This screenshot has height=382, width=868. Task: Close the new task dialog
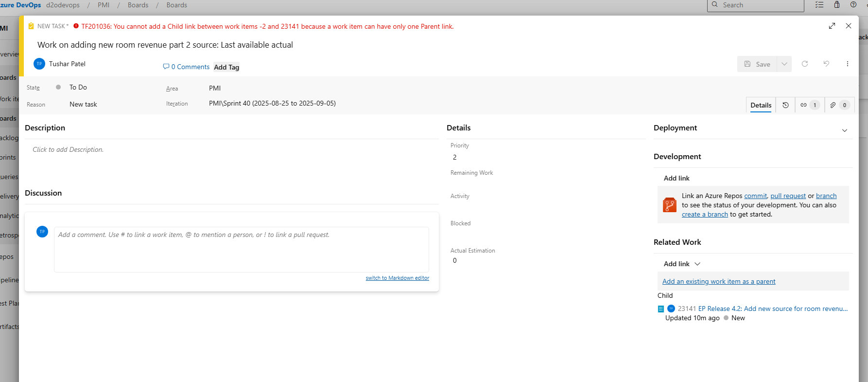point(849,26)
